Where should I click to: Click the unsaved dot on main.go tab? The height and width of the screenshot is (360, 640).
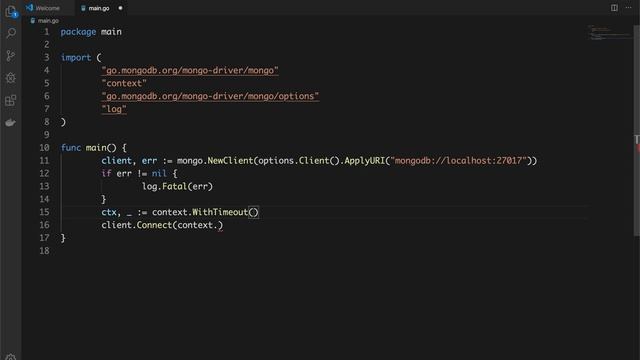[x=120, y=8]
